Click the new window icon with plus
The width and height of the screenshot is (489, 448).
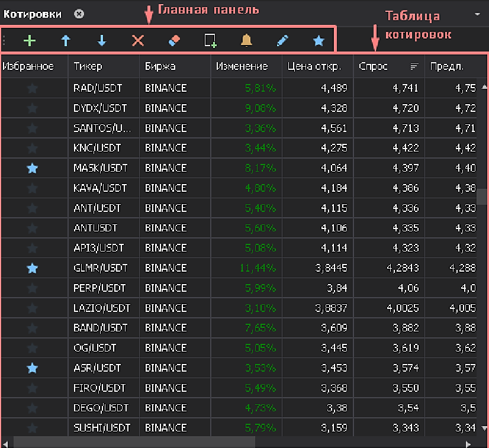pyautogui.click(x=210, y=40)
